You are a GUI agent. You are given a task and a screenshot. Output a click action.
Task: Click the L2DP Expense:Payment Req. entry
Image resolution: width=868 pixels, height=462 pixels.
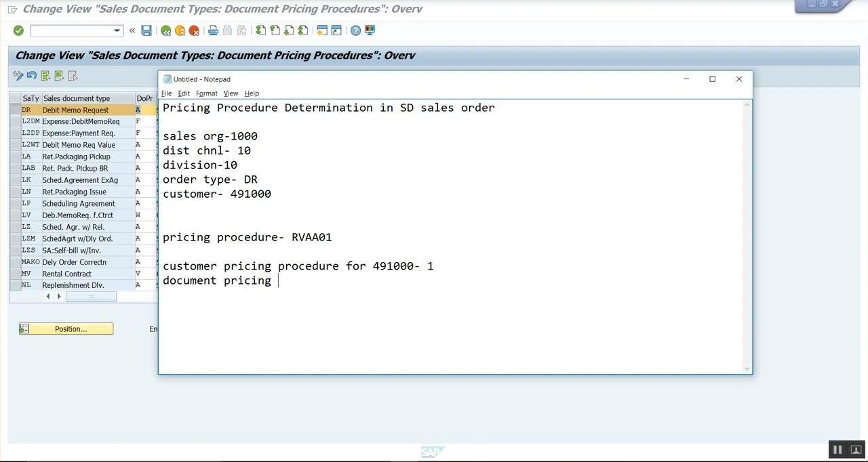point(77,133)
